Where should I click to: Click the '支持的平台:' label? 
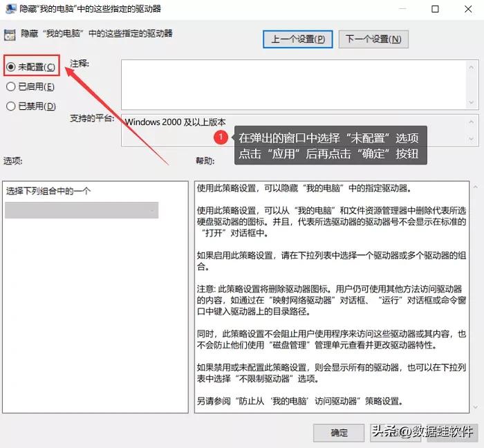click(x=92, y=118)
